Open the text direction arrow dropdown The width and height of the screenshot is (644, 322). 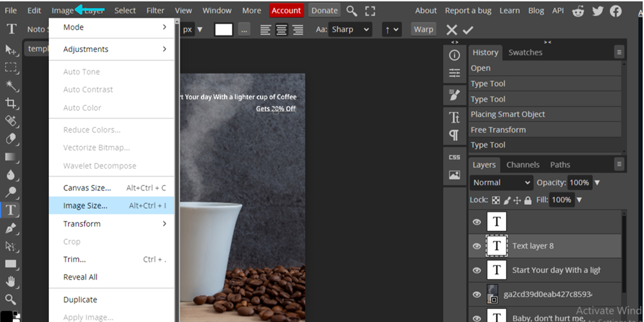tap(391, 30)
